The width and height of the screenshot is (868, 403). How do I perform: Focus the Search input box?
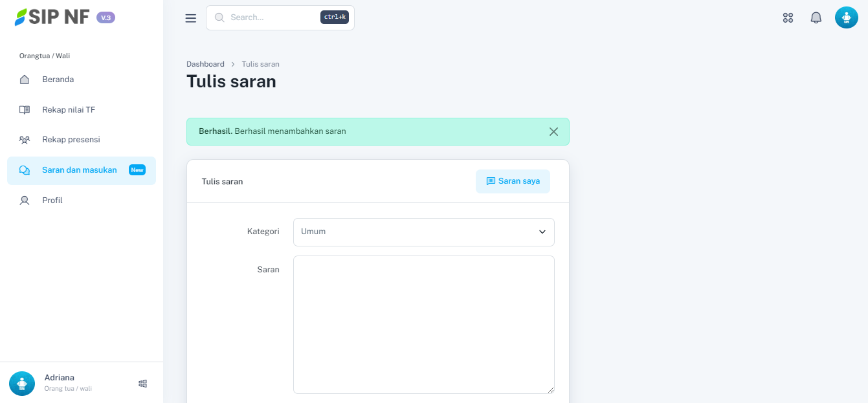pyautogui.click(x=272, y=17)
